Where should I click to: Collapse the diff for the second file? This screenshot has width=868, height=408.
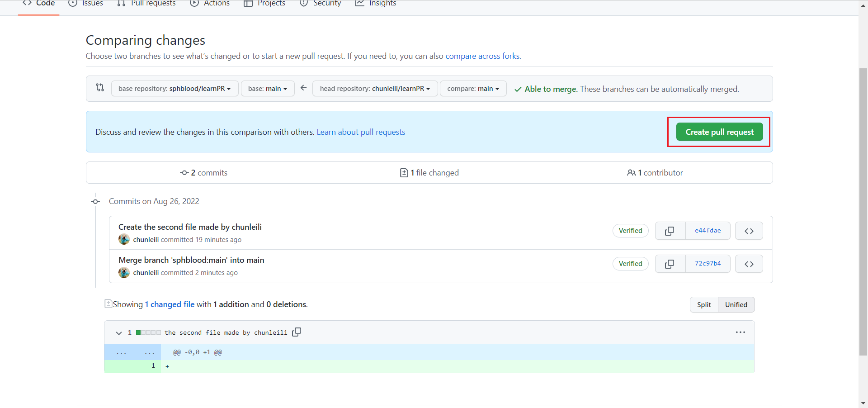(119, 333)
